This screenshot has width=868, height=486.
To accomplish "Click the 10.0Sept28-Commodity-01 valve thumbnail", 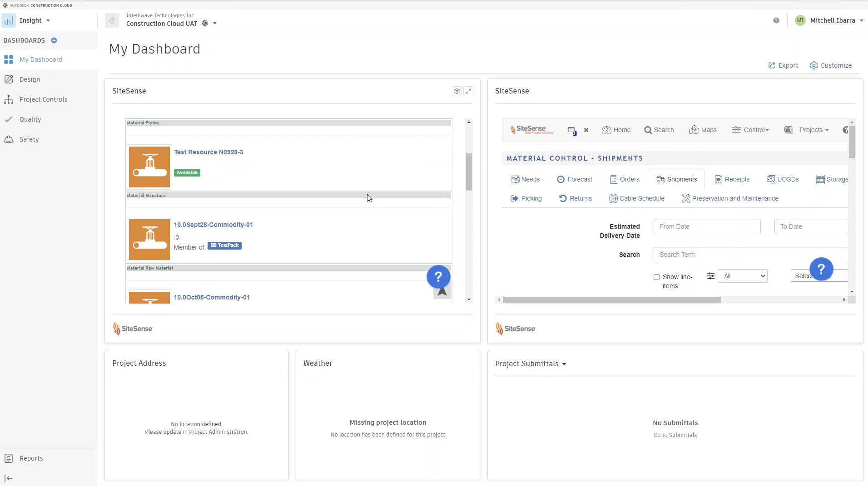I will (x=149, y=240).
